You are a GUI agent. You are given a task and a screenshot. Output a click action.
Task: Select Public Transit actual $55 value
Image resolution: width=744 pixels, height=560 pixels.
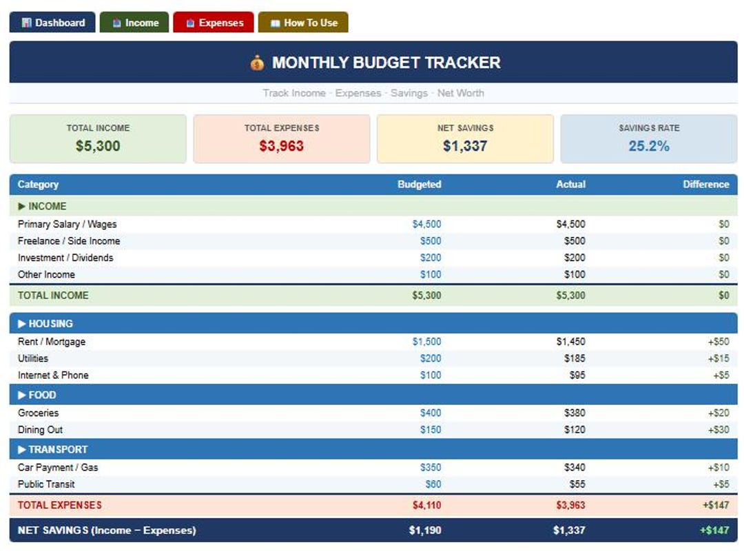[577, 484]
